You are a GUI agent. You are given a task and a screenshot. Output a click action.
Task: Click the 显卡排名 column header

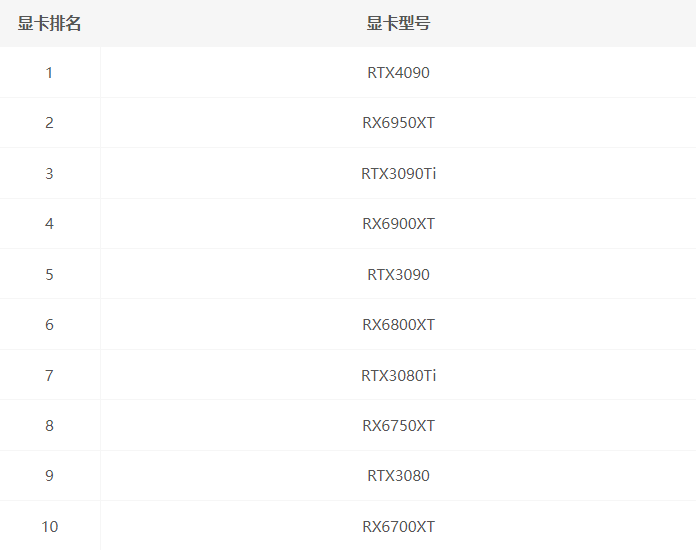49,23
